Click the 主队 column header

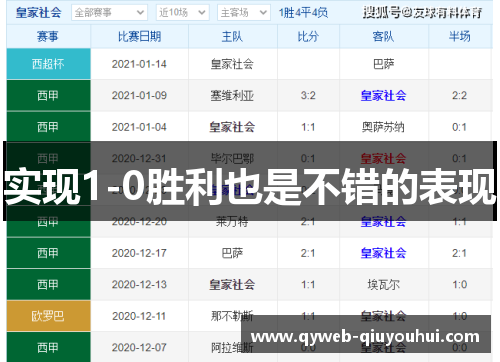232,36
